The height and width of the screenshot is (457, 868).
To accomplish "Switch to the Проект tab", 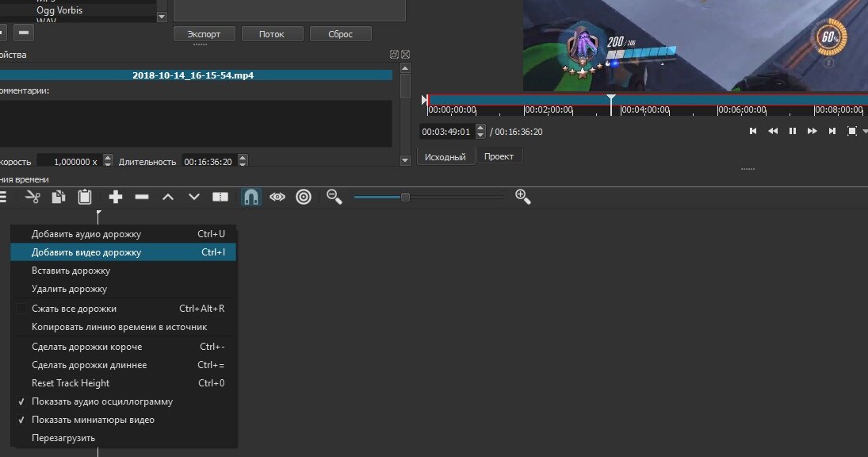I will pyautogui.click(x=499, y=156).
